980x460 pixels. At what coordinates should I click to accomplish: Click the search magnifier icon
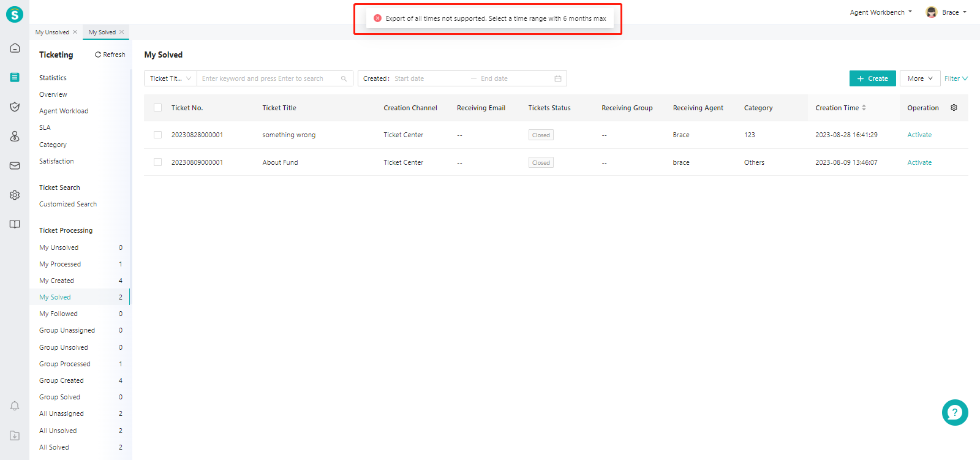(344, 78)
